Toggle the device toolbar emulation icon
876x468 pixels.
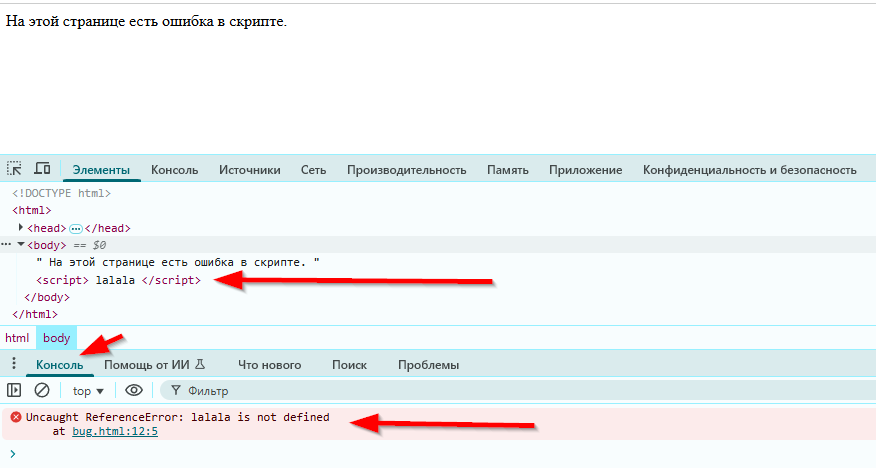[42, 169]
